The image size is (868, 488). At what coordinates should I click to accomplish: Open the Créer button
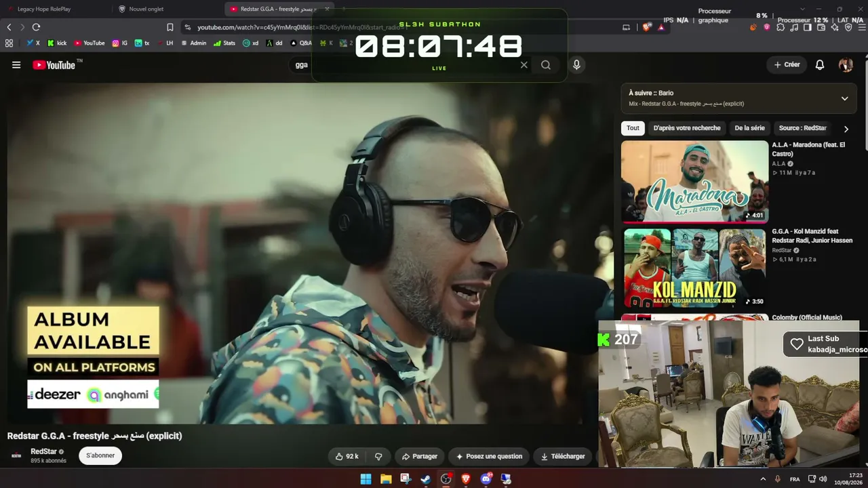pyautogui.click(x=787, y=65)
